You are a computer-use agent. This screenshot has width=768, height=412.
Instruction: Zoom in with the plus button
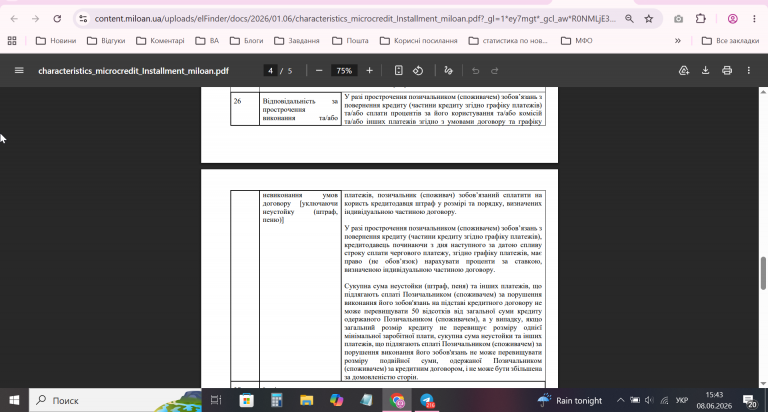(x=369, y=71)
